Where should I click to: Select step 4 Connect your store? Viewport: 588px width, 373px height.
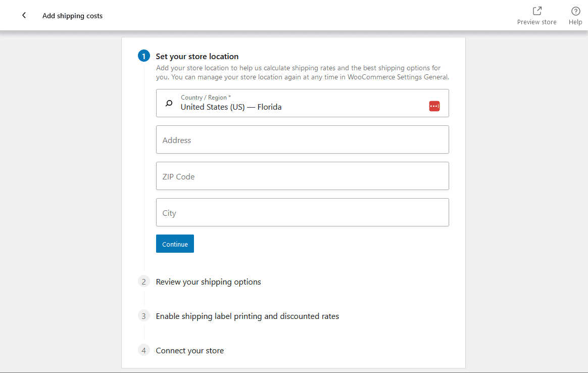tap(190, 350)
